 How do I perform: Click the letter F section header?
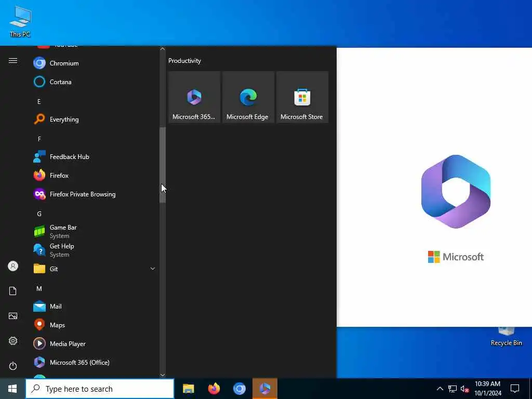(x=39, y=139)
